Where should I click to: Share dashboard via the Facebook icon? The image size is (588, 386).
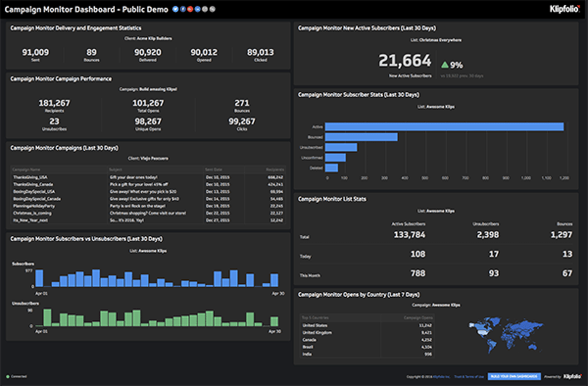pos(183,9)
